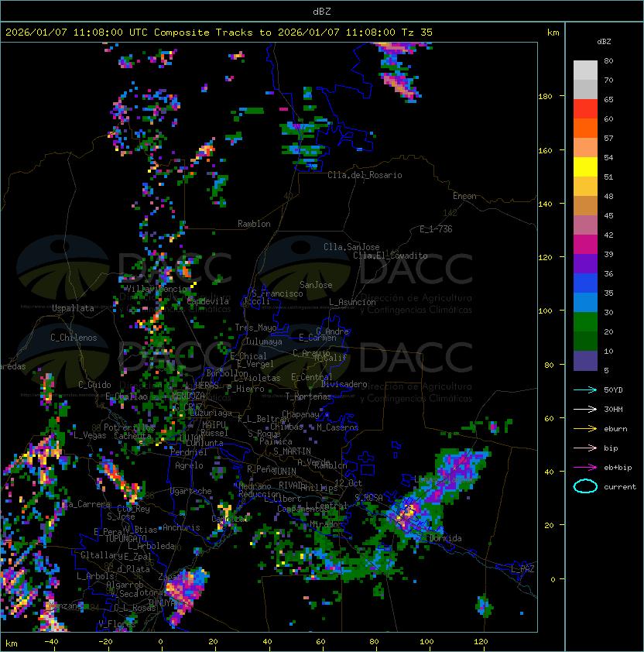Viewport: 644px width, 652px height.
Task: Click the 'MENDOZA' city label
Action: point(188,395)
